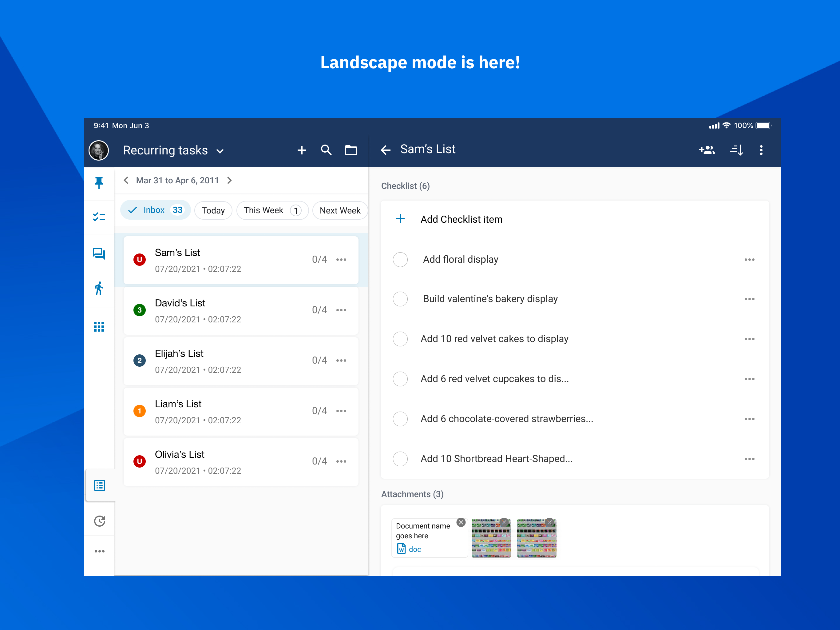
Task: Add people to Sam's List
Action: click(707, 150)
